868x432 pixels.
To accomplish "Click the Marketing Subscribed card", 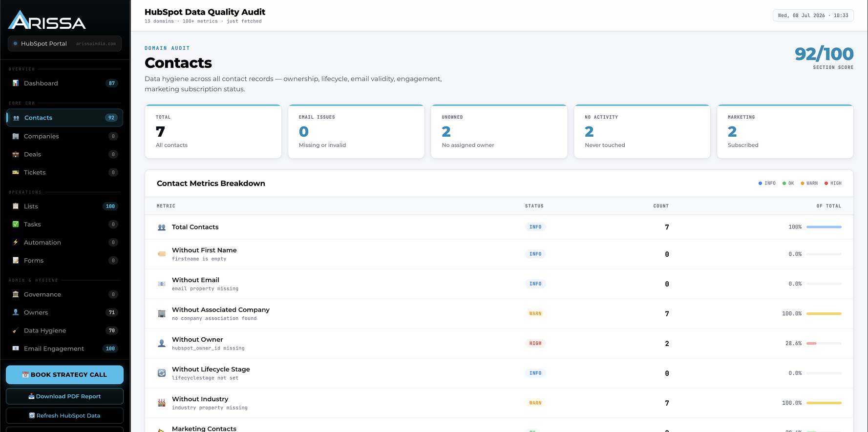I will [x=785, y=131].
